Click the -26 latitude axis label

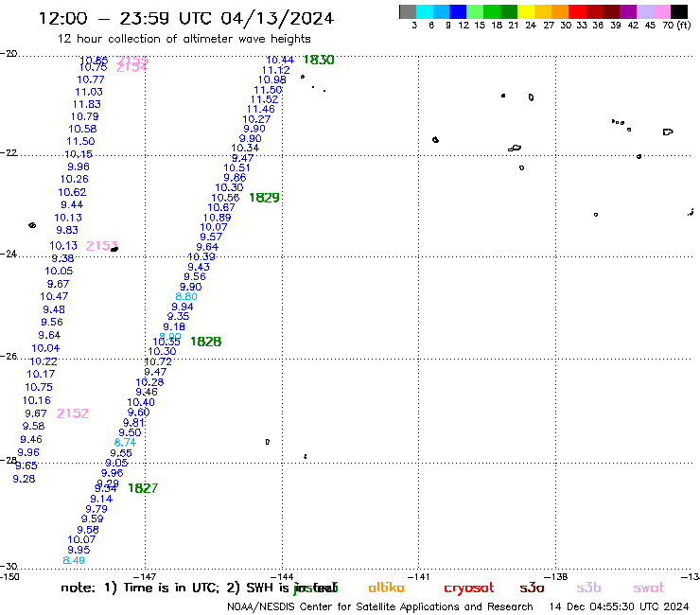click(x=9, y=357)
